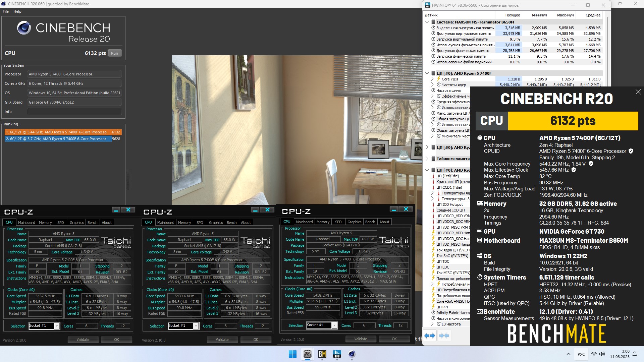Click the verified shield beside Max Effective Clock
The image size is (644, 362).
click(x=574, y=170)
